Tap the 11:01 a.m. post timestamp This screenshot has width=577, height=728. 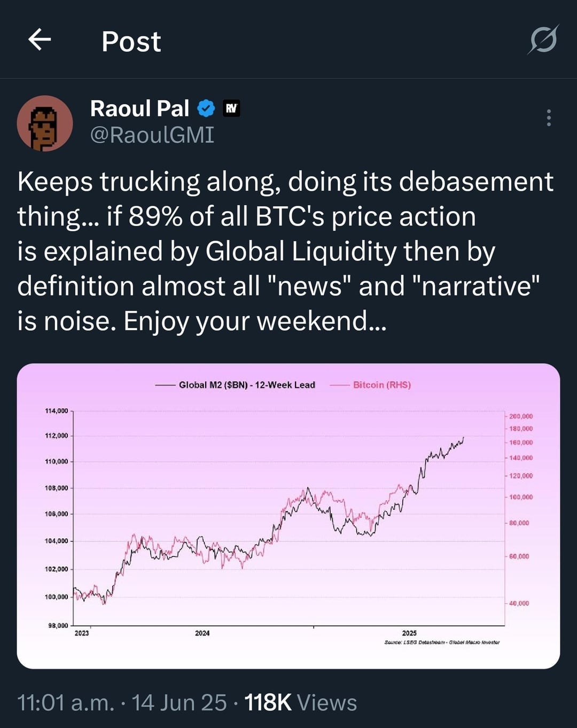pyautogui.click(x=66, y=703)
